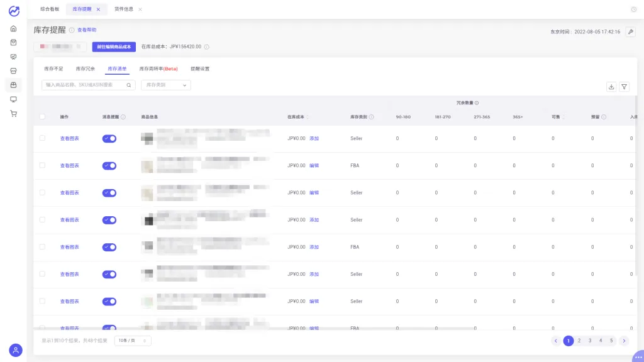
Task: Click 查看图表 in first row
Action: (x=69, y=139)
